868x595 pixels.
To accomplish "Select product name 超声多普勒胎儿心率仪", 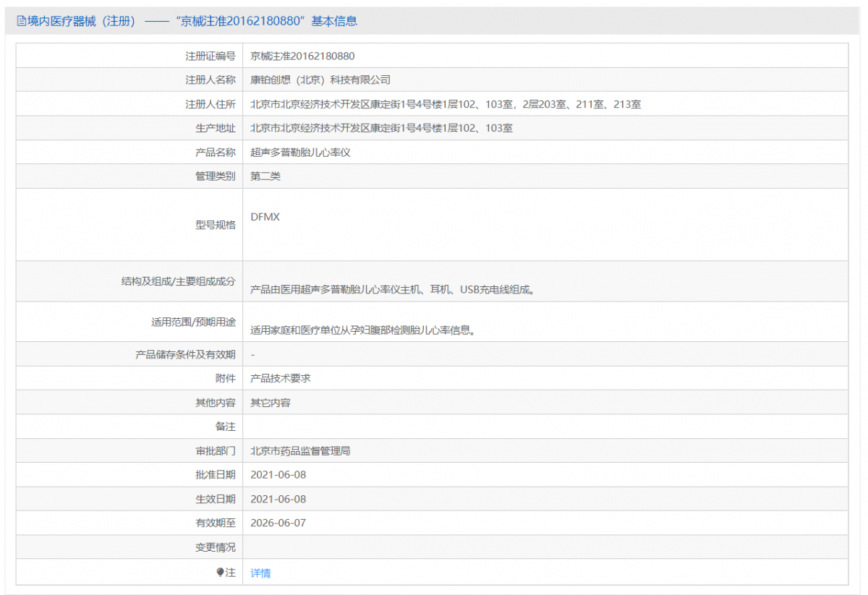I will coord(301,153).
